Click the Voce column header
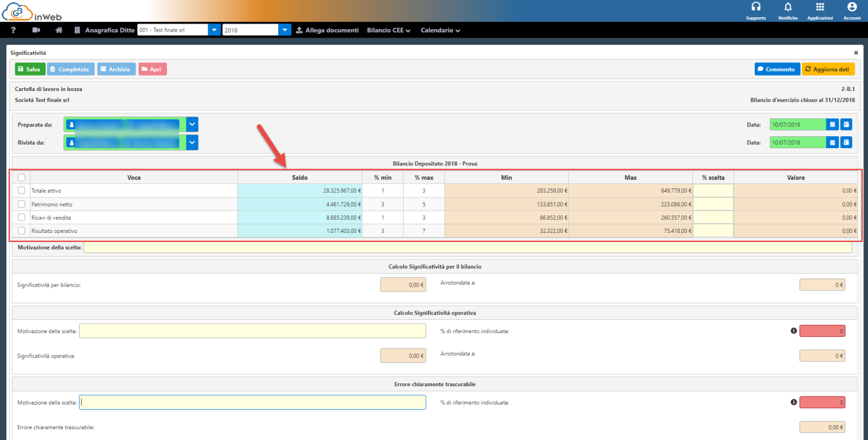This screenshot has height=440, width=868. 134,177
